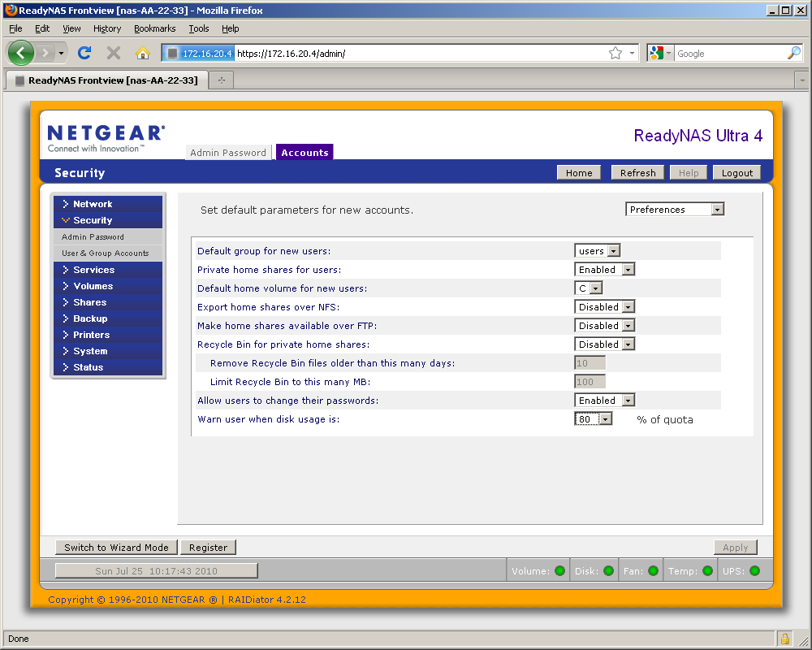Open the back/forward history dropdown arrow
Image resolution: width=812 pixels, height=650 pixels.
[x=61, y=53]
